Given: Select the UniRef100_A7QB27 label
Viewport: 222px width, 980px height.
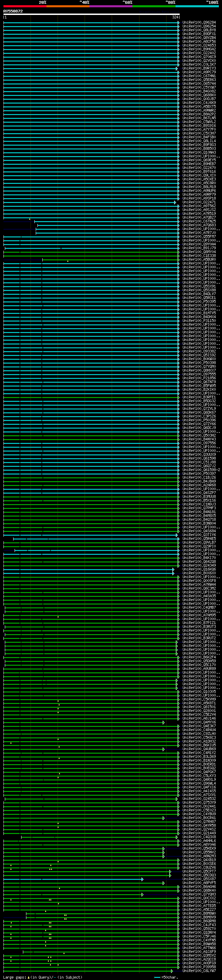Looking at the screenshot, I should (x=199, y=218).
